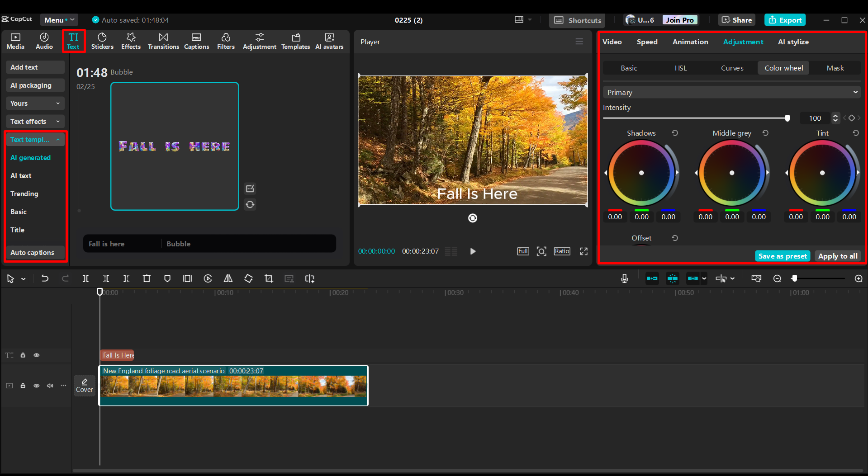Screen dimensions: 868x476
Task: Select the Text panel icon
Action: [x=73, y=41]
